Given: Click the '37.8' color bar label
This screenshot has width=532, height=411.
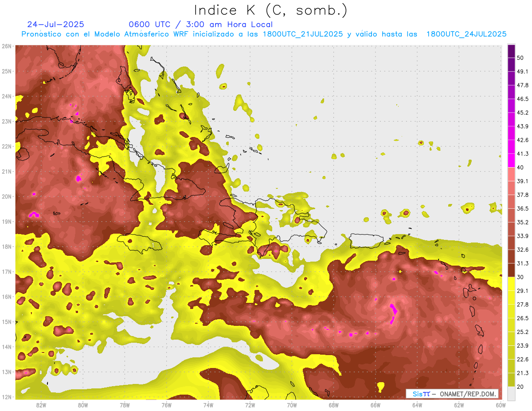Looking at the screenshot, I should (522, 195).
